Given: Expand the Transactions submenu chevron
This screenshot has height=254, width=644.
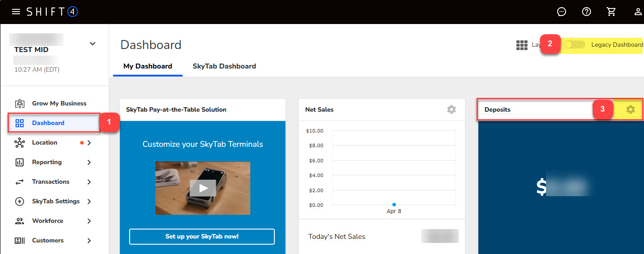Looking at the screenshot, I should click(x=89, y=182).
